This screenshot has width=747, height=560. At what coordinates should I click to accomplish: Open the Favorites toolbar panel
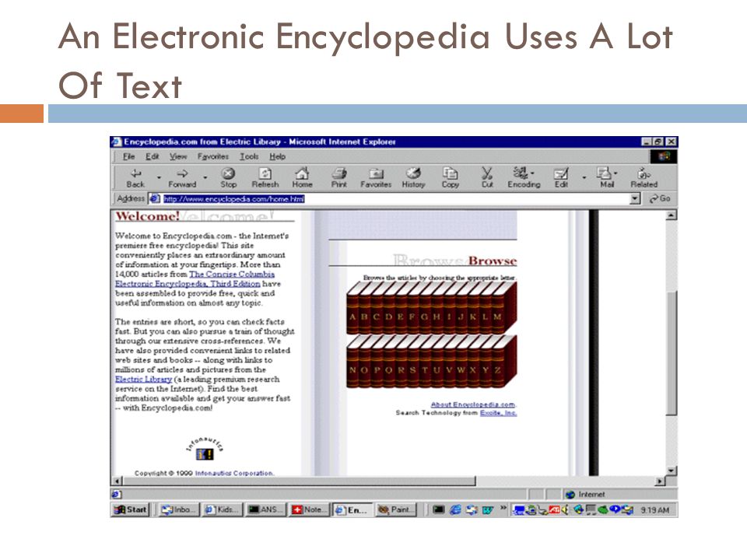[376, 178]
